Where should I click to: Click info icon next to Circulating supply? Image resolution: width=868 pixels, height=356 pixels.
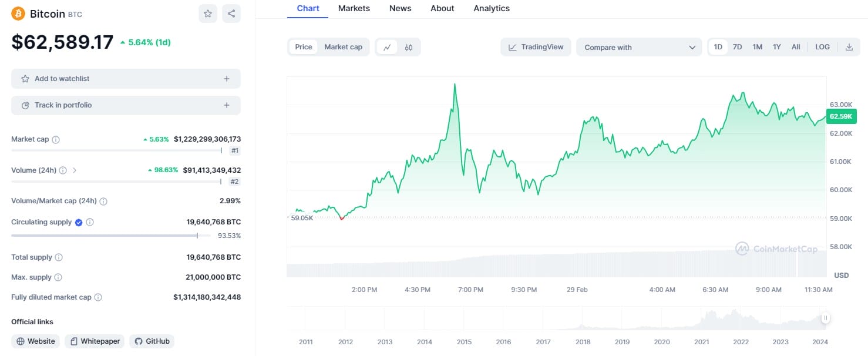[x=90, y=222]
